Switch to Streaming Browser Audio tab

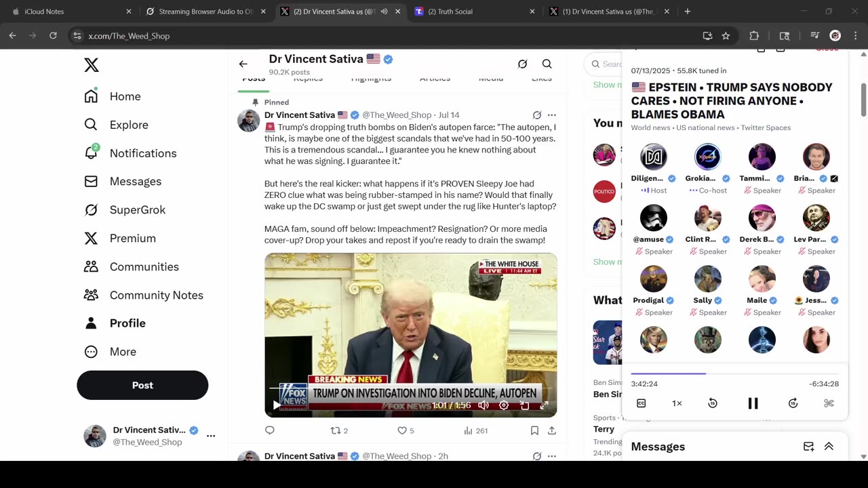coord(205,12)
